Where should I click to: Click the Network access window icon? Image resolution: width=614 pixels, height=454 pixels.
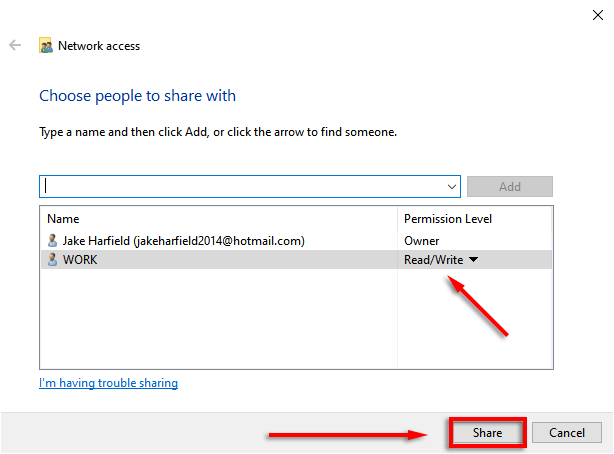point(46,46)
